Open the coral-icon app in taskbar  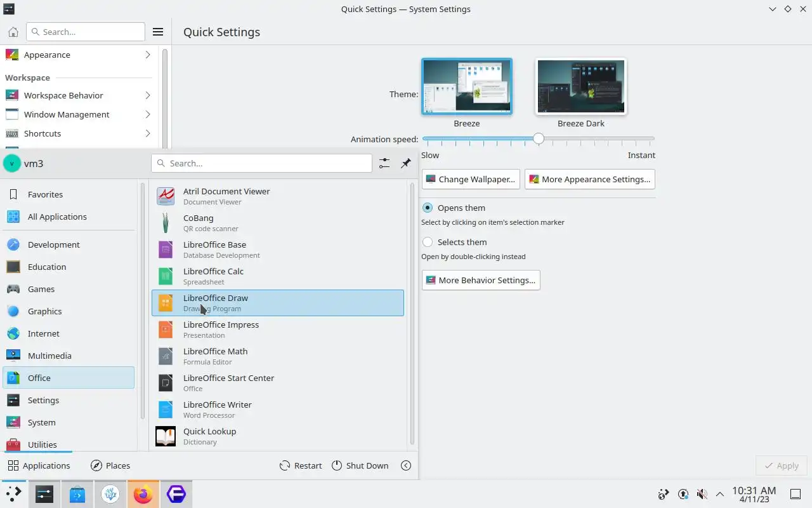(110, 494)
